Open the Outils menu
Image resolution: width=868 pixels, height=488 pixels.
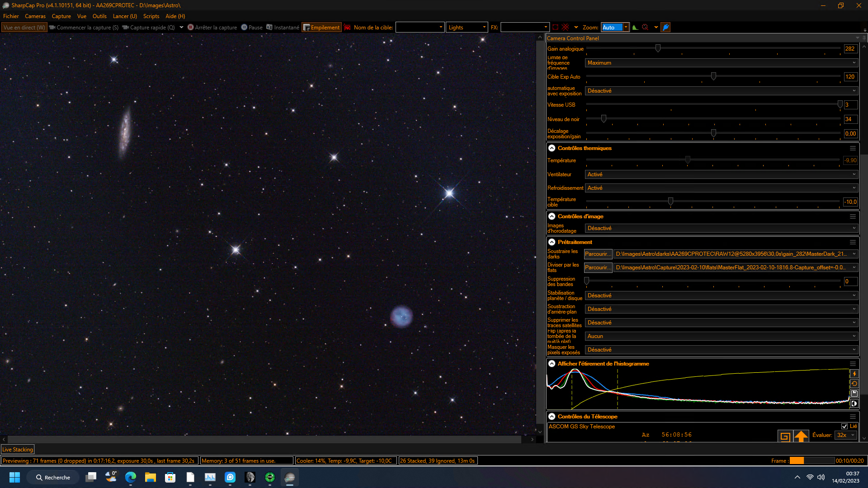click(99, 16)
